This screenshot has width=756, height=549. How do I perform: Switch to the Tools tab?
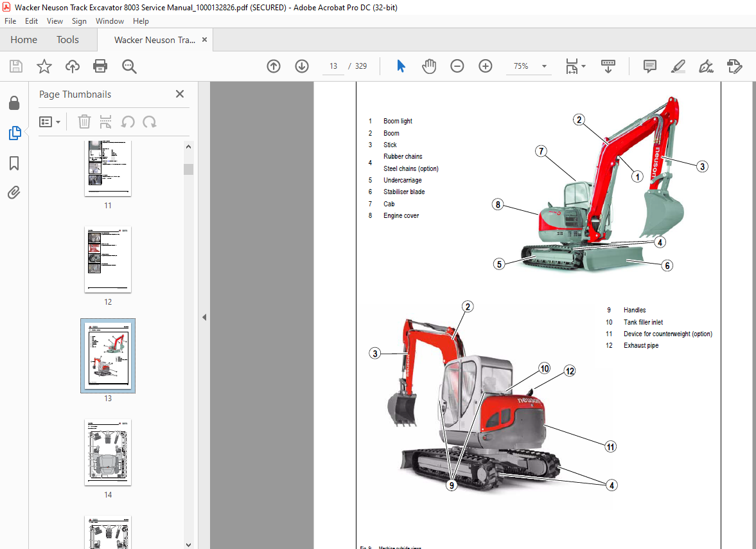67,40
